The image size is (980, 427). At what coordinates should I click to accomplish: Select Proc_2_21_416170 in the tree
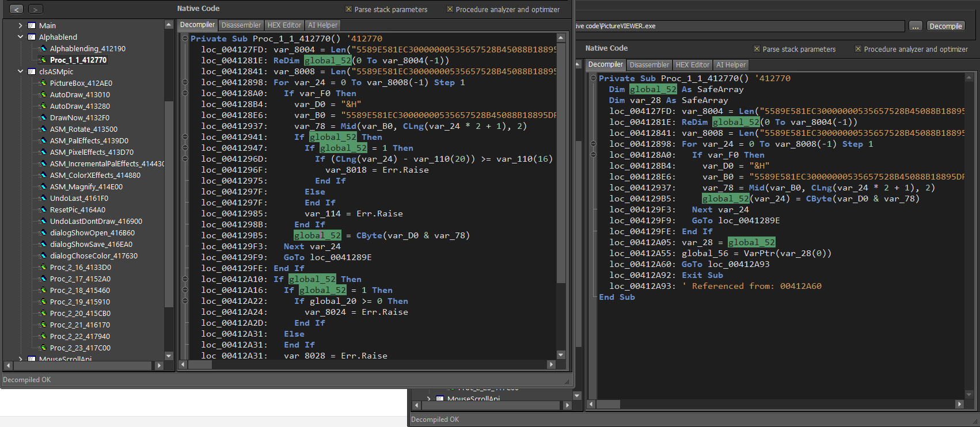click(x=80, y=325)
